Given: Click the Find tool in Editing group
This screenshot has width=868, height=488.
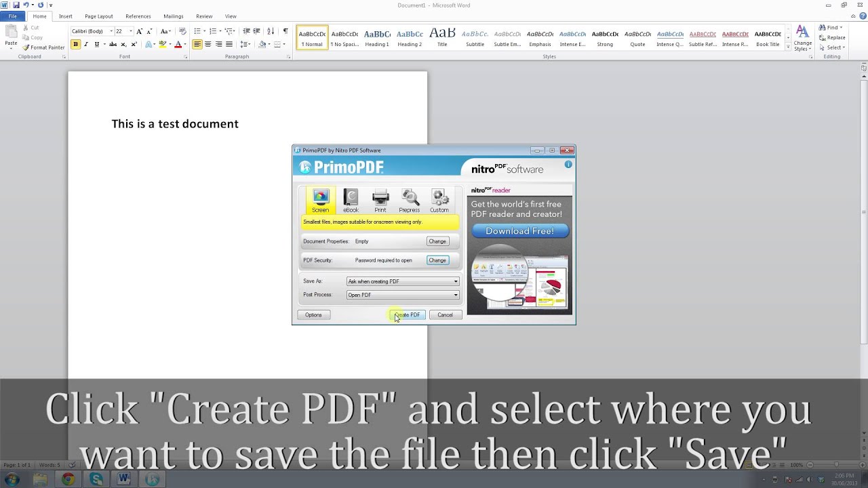Looking at the screenshot, I should click(x=831, y=28).
